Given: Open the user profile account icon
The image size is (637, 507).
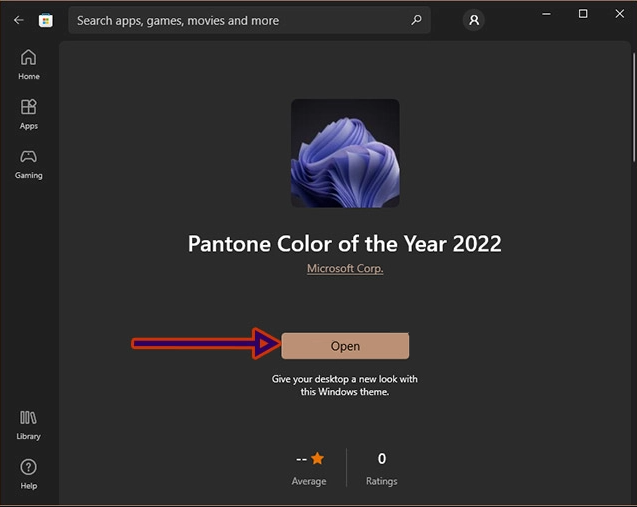Looking at the screenshot, I should pyautogui.click(x=474, y=20).
